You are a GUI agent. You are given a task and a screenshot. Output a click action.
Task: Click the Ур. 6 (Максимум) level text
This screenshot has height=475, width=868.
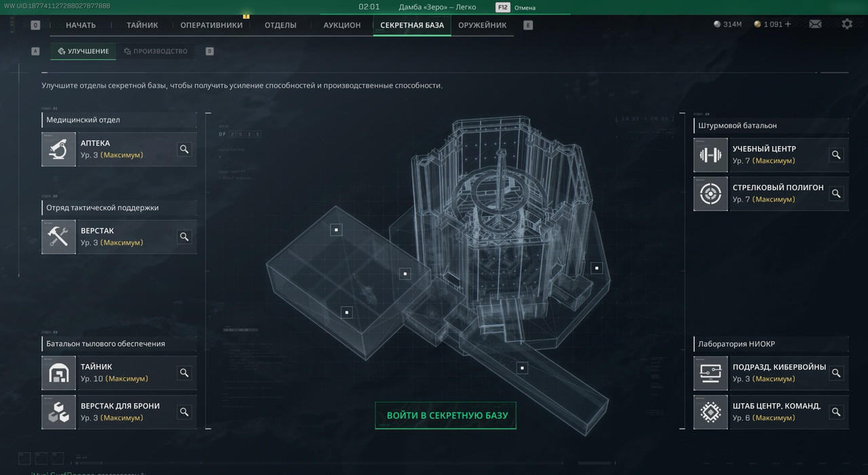[x=764, y=418]
